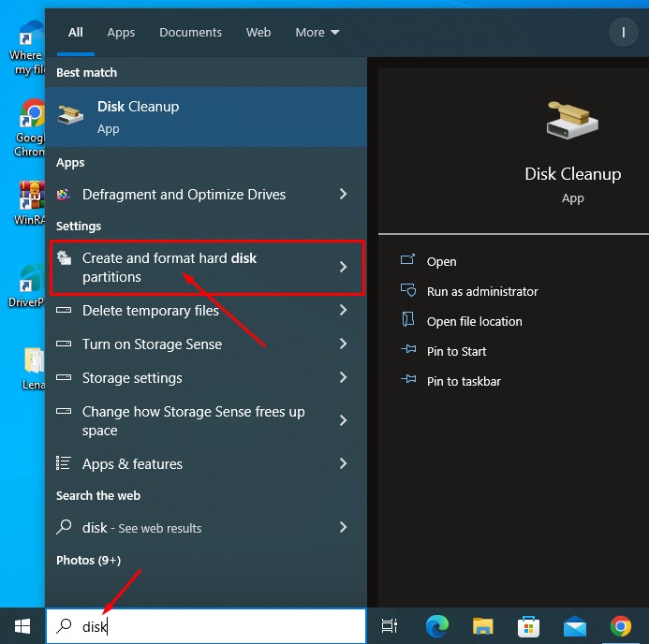Expand Create and format hard disk partitions arrow
Screen dimensions: 649x644
click(343, 267)
